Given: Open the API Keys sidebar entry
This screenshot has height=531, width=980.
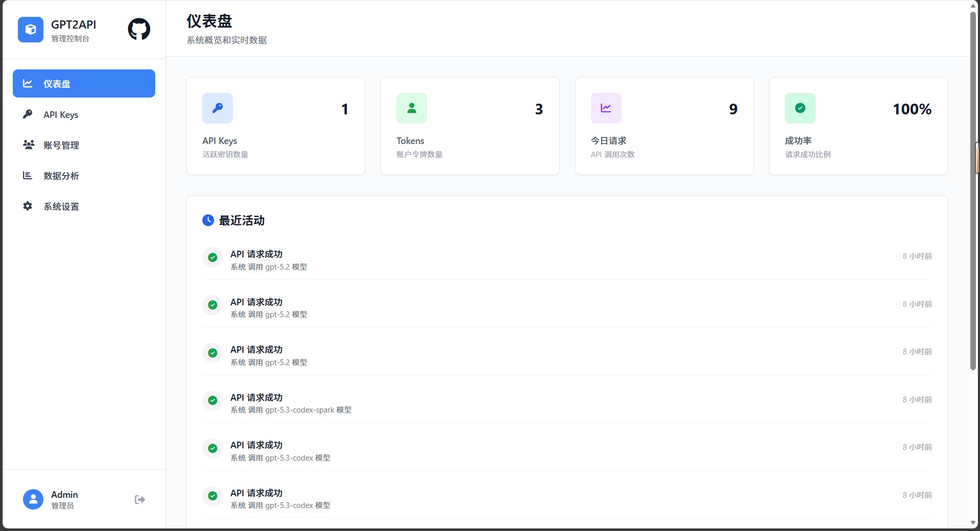Looking at the screenshot, I should (84, 114).
